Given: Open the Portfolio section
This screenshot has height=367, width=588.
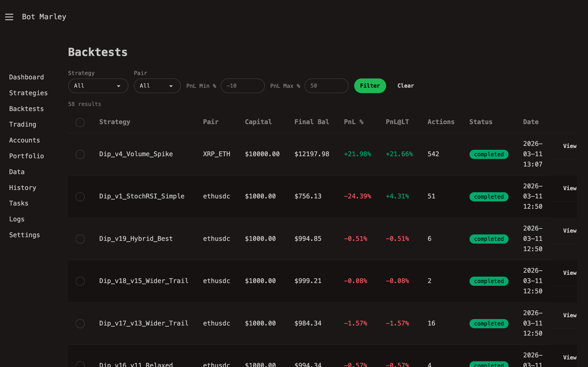Looking at the screenshot, I should pos(26,156).
